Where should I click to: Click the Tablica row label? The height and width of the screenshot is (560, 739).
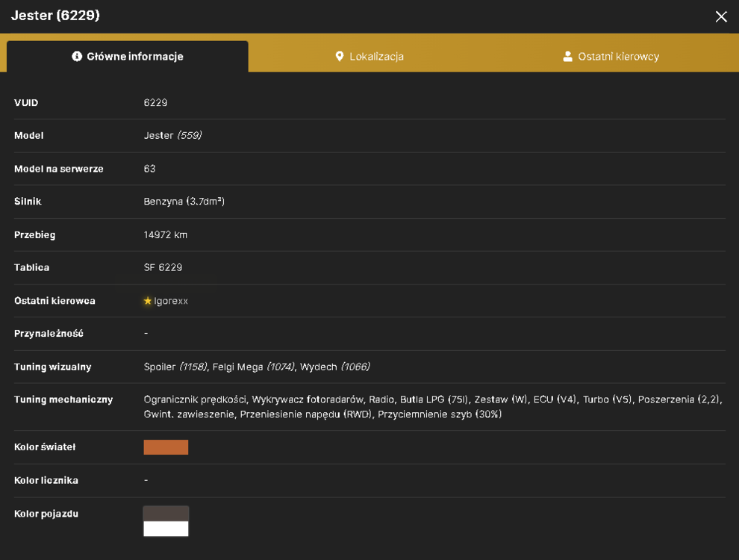[31, 268]
